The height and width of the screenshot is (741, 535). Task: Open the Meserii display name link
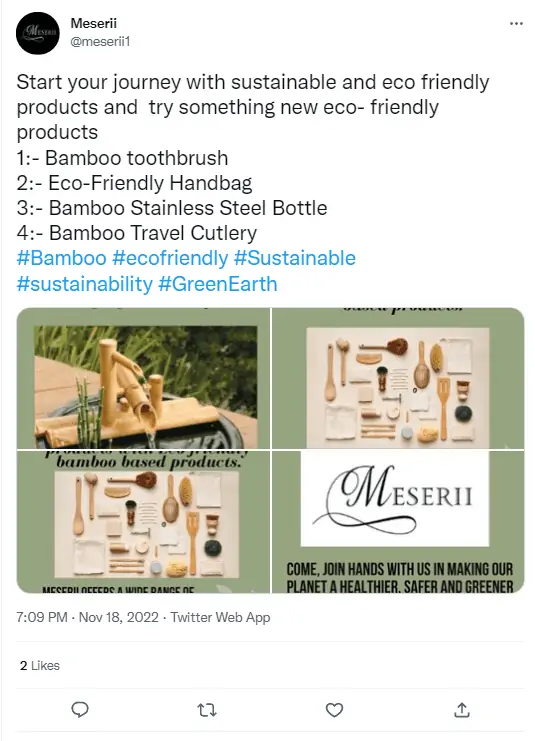point(94,23)
